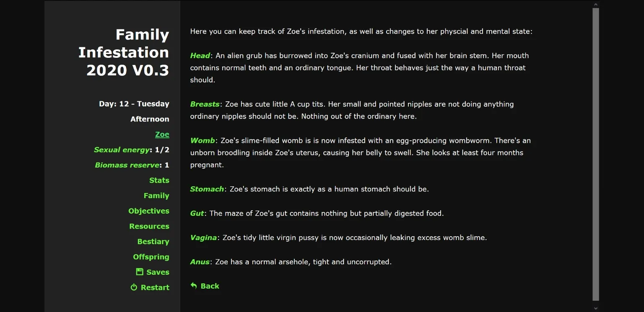This screenshot has height=312, width=644.
Task: Open the Saves menu
Action: click(x=157, y=272)
